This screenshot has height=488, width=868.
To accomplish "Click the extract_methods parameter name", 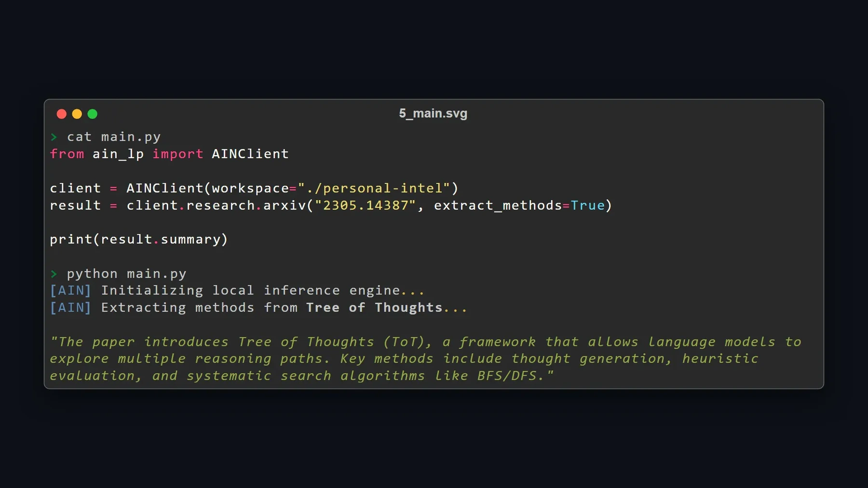I will (498, 205).
